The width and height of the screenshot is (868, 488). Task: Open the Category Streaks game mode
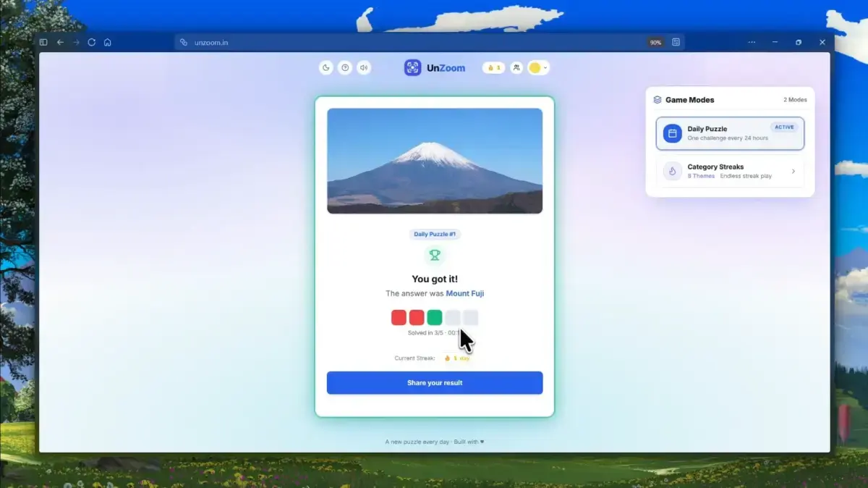[x=730, y=171]
